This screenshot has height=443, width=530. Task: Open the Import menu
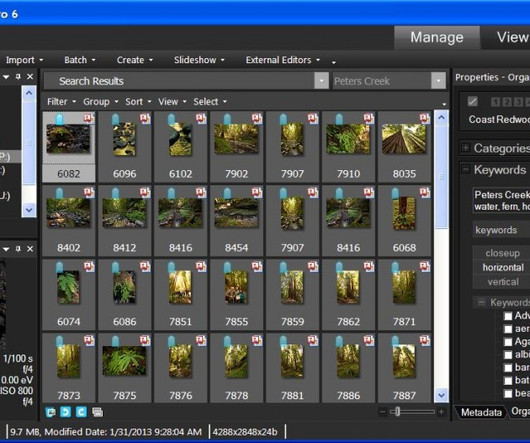click(x=24, y=60)
